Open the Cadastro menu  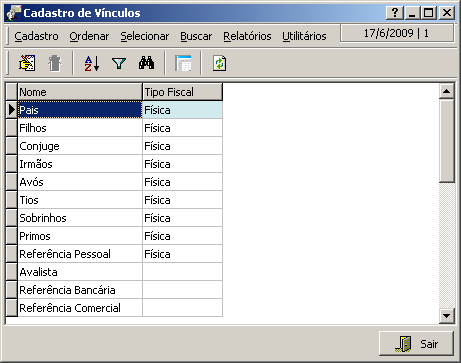(x=36, y=36)
